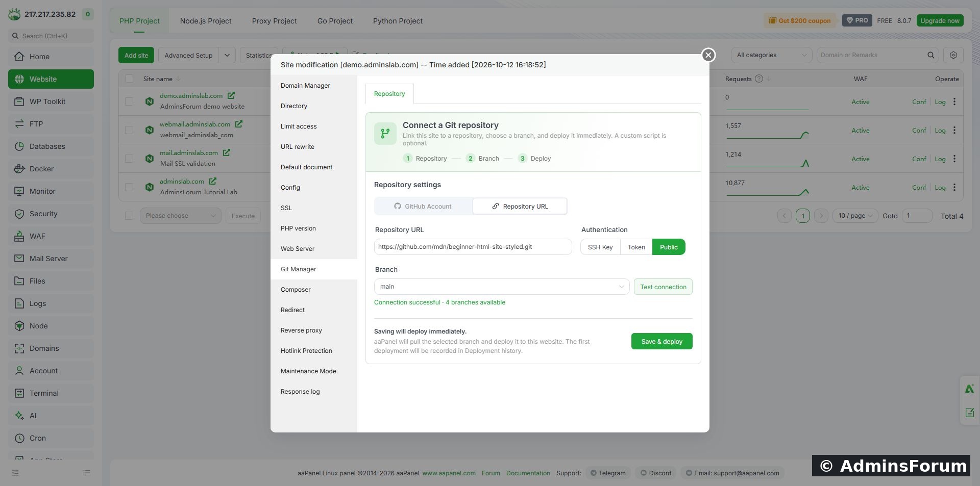Open external link icon next to demo.adminslab.com
This screenshot has height=486, width=980.
pyautogui.click(x=231, y=95)
